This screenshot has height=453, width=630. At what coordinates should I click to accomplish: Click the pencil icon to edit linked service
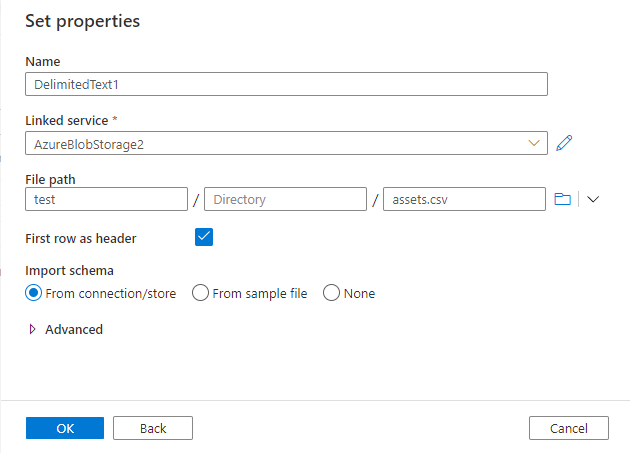click(564, 143)
